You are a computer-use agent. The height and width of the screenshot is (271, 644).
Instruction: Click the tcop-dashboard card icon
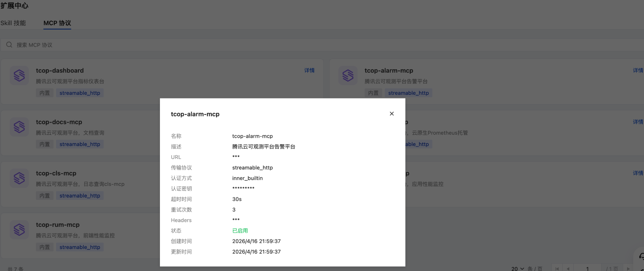pos(19,75)
